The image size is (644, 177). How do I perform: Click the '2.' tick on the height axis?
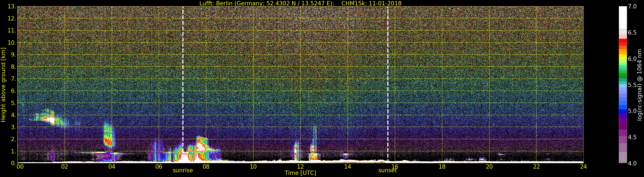[14, 139]
